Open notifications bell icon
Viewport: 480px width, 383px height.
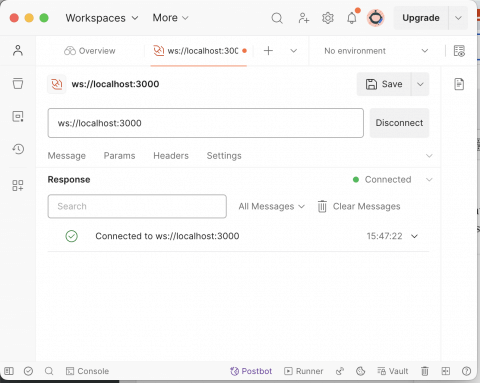click(x=352, y=18)
